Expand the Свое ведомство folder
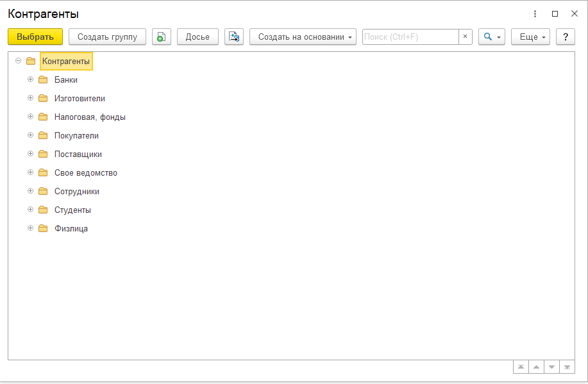Viewport: 588px width, 384px height. 31,172
